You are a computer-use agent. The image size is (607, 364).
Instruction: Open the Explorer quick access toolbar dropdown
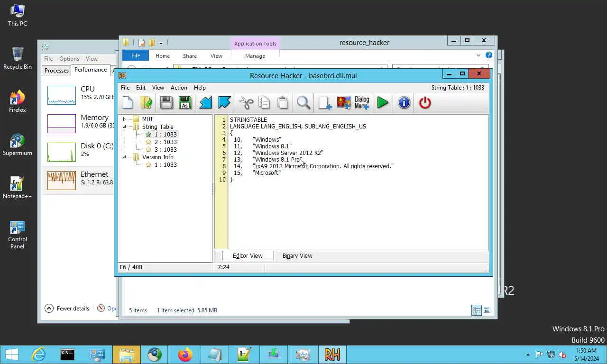(161, 43)
